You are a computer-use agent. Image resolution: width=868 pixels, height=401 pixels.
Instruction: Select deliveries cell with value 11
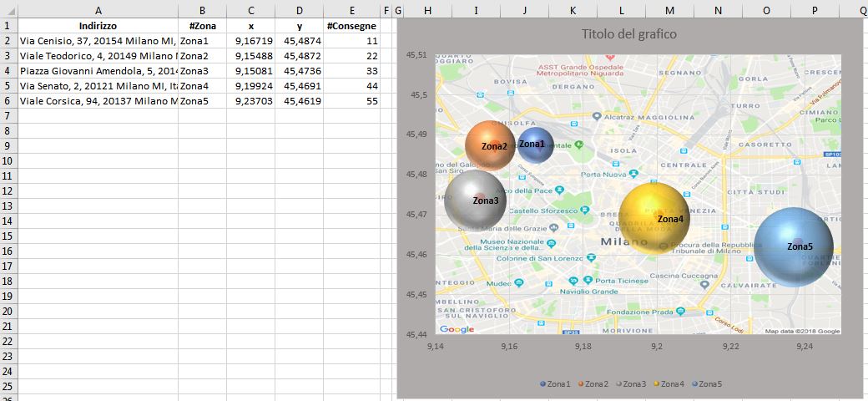coord(351,40)
